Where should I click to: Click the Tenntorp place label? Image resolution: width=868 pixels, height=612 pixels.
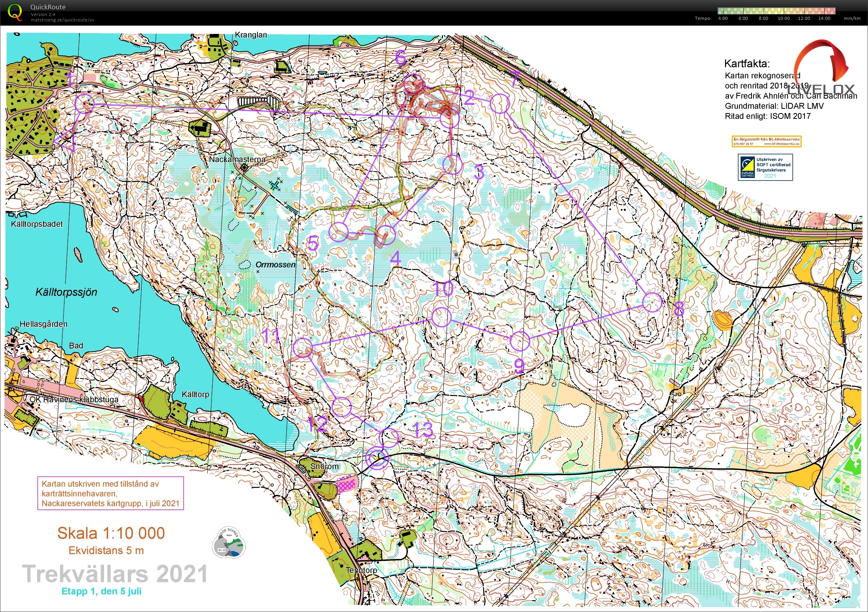(x=362, y=570)
